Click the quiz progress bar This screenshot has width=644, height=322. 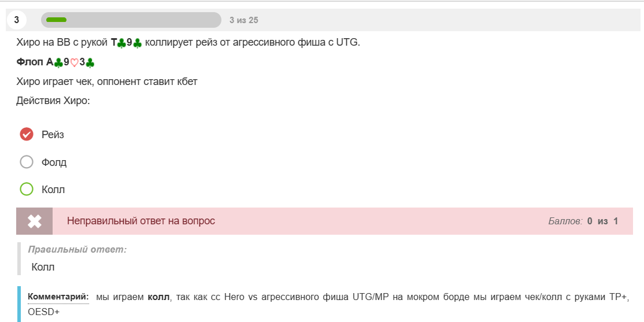131,20
